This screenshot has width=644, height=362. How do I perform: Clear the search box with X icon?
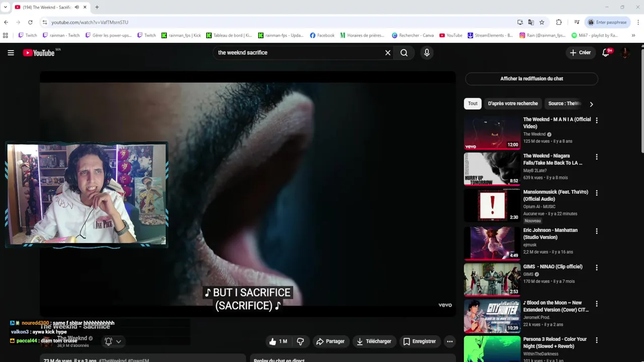coord(388,53)
